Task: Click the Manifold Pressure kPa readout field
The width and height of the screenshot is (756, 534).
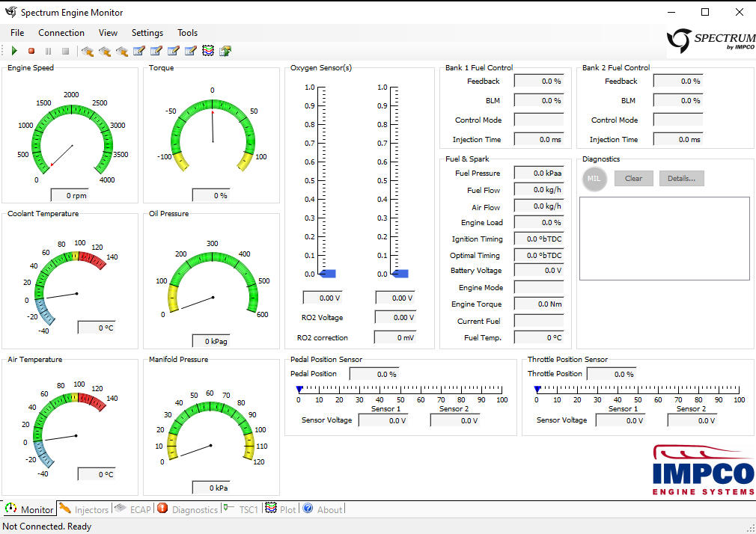Action: (210, 487)
